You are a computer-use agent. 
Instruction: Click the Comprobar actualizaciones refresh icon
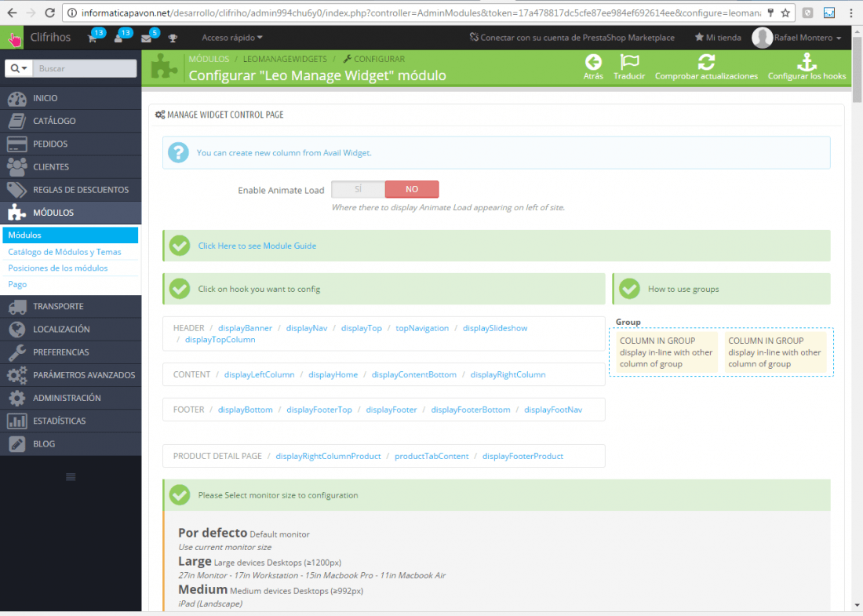point(706,62)
